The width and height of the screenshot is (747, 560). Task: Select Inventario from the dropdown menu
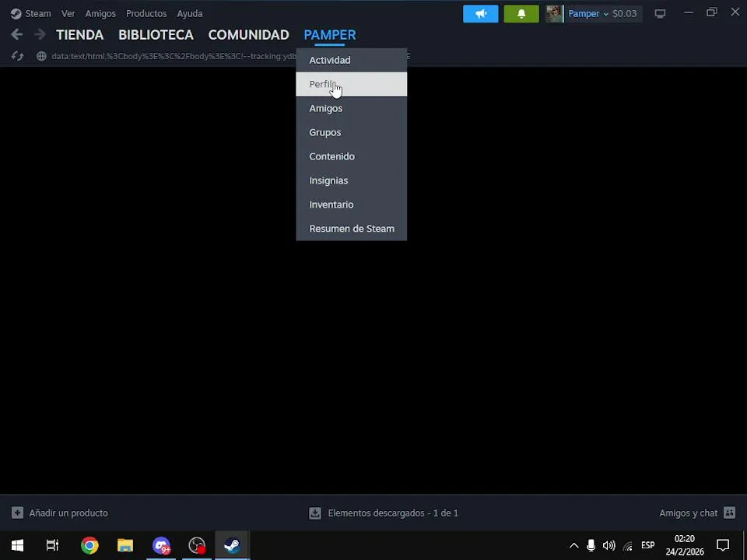(x=352, y=205)
